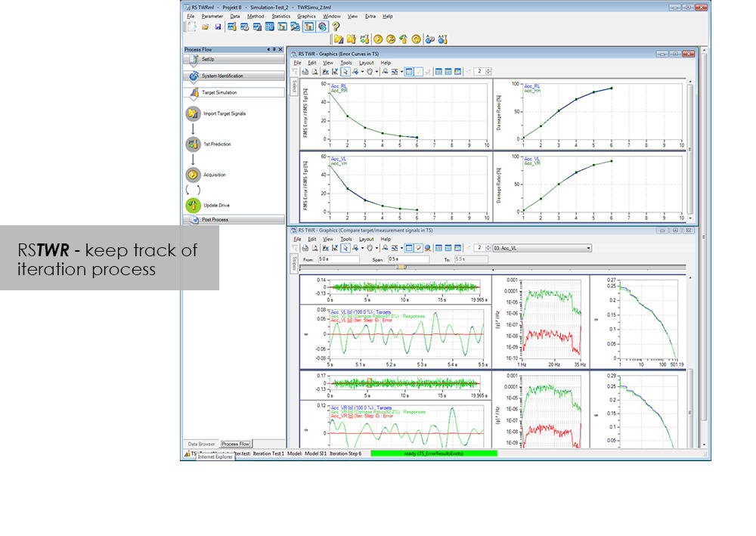Image resolution: width=756 pixels, height=536 pixels.
Task: Expand the Post Process section
Action: (x=234, y=220)
